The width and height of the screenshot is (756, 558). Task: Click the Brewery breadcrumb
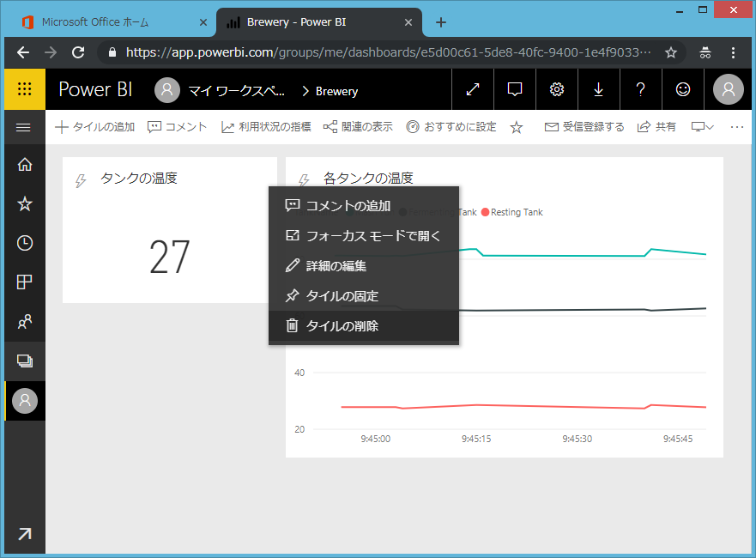pyautogui.click(x=336, y=91)
